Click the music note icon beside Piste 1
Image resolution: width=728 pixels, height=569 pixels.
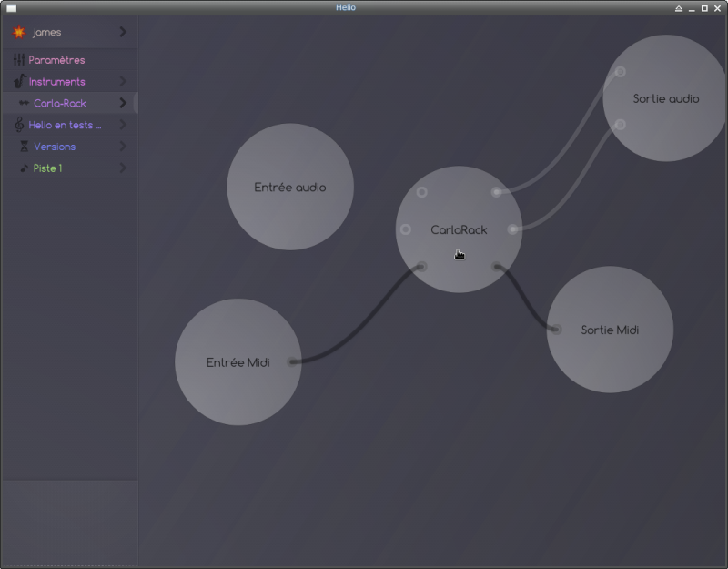[25, 168]
